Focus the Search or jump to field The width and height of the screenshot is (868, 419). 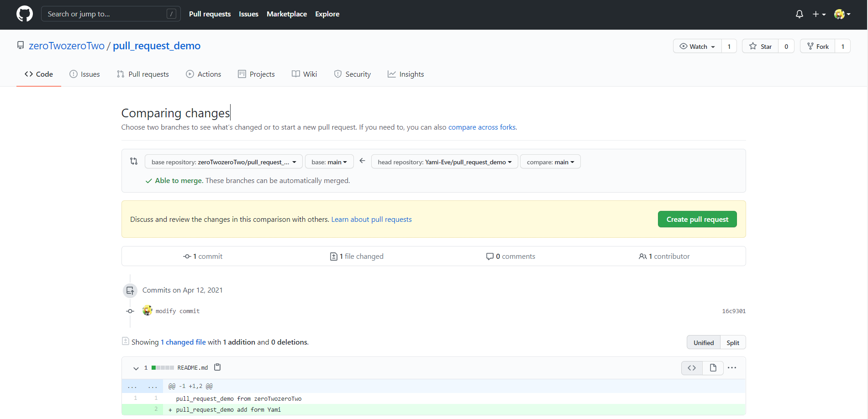tap(111, 14)
